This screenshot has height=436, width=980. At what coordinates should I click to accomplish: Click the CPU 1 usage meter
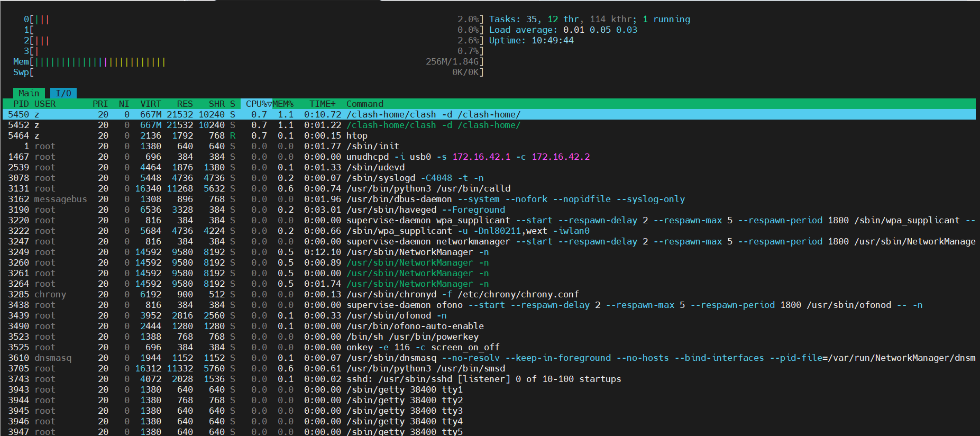tap(254, 30)
